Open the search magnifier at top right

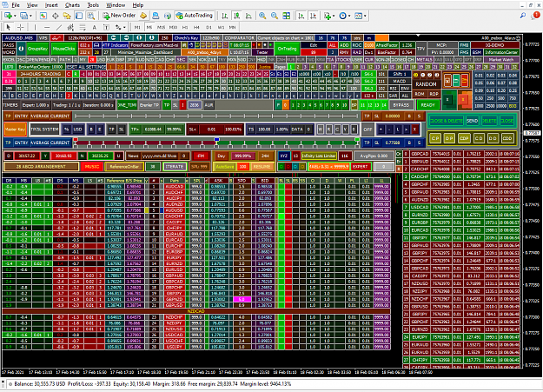coord(523,16)
